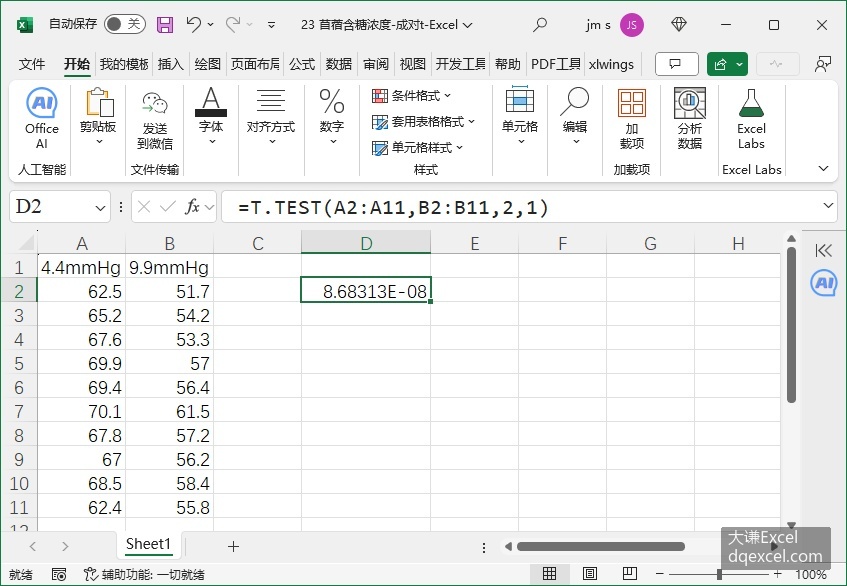The height and width of the screenshot is (586, 847).
Task: Select the Sheet1 worksheet tab
Action: 148,544
